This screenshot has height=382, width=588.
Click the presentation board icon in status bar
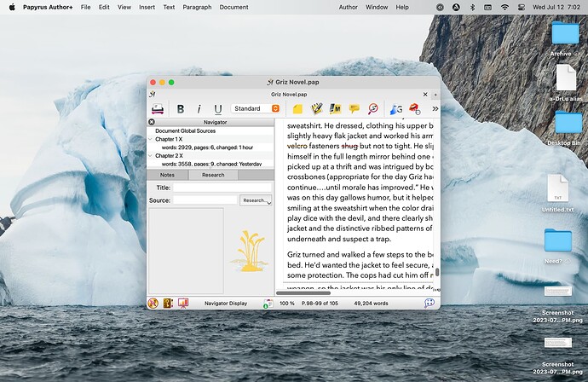click(183, 304)
